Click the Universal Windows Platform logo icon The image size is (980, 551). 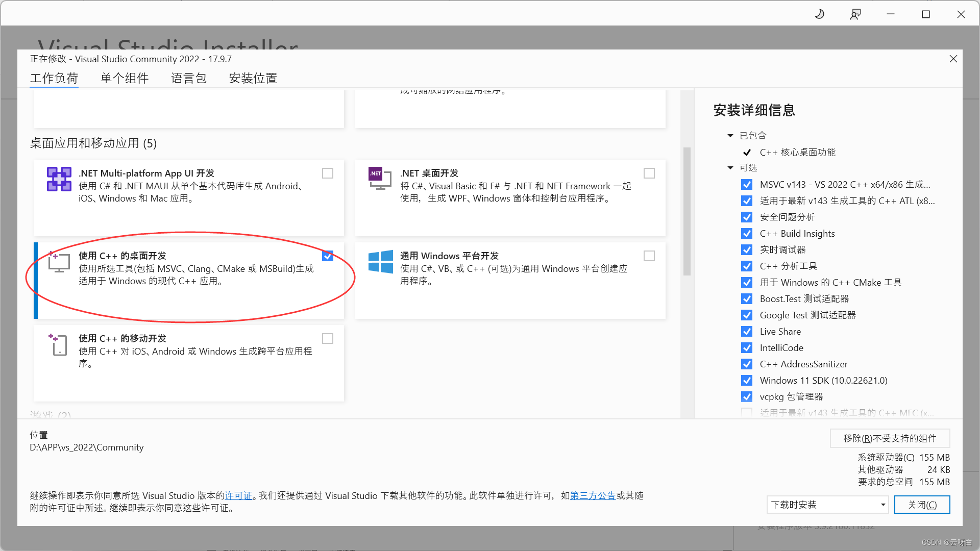[381, 262]
